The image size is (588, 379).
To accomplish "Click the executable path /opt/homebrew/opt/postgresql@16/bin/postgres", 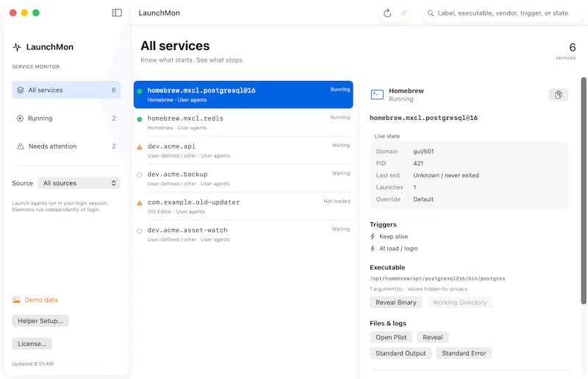I will pos(437,279).
